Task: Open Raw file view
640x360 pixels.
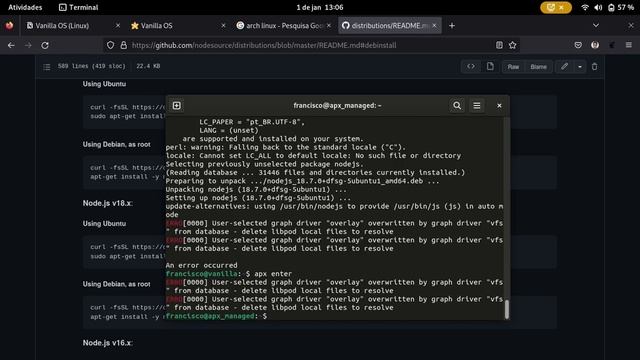Action: point(513,67)
